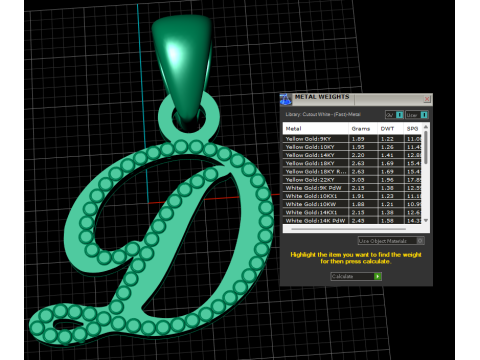Viewport: 480px width, 360px height.
Task: Select the Yellow Gold:14KY row
Action: [352, 155]
